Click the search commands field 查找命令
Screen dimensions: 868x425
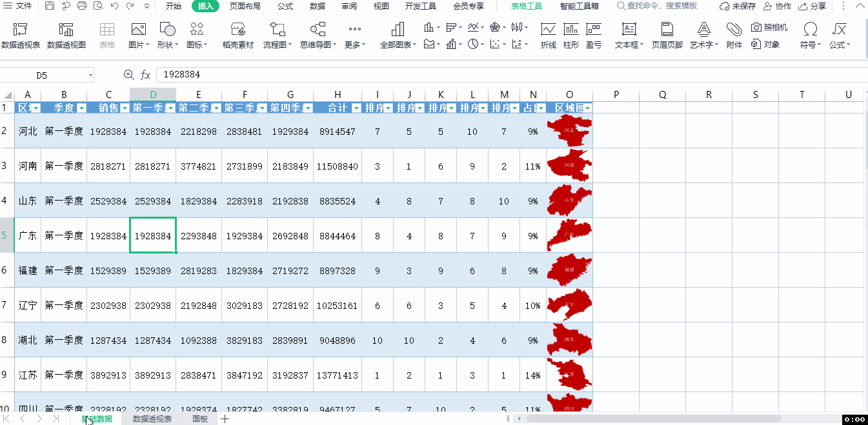click(657, 6)
